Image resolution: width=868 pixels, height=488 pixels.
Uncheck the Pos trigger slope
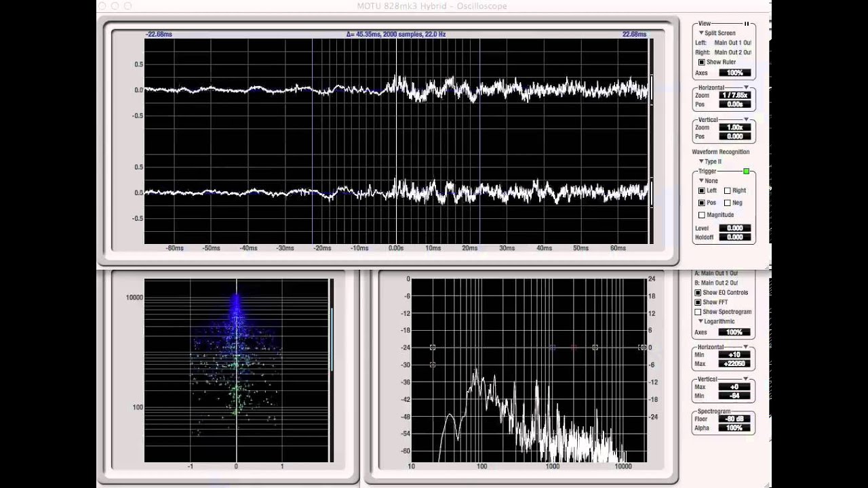click(x=702, y=203)
